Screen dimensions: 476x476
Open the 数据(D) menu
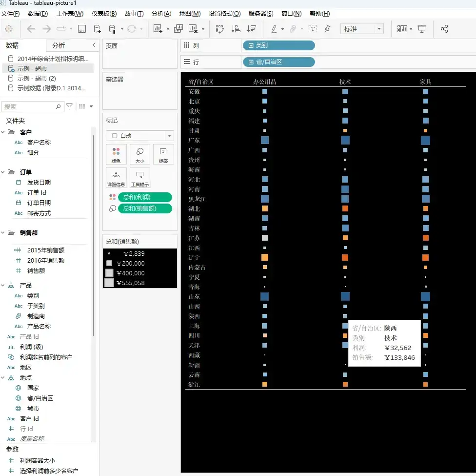36,13
